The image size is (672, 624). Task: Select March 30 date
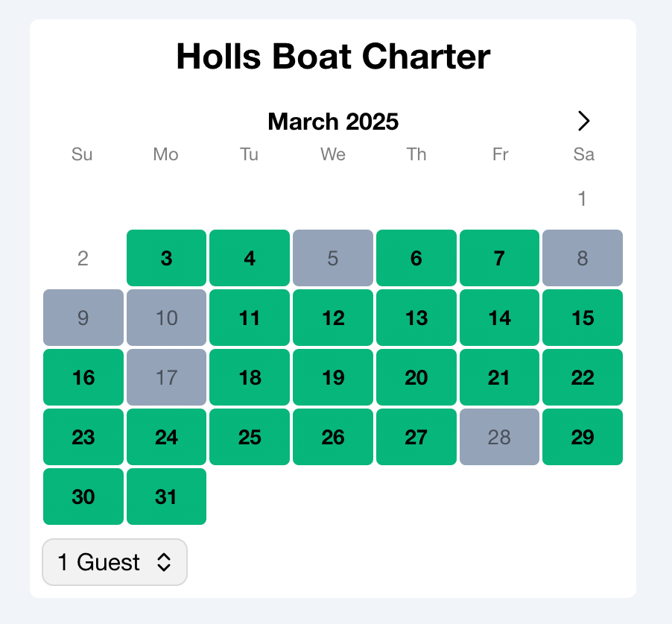pyautogui.click(x=83, y=497)
